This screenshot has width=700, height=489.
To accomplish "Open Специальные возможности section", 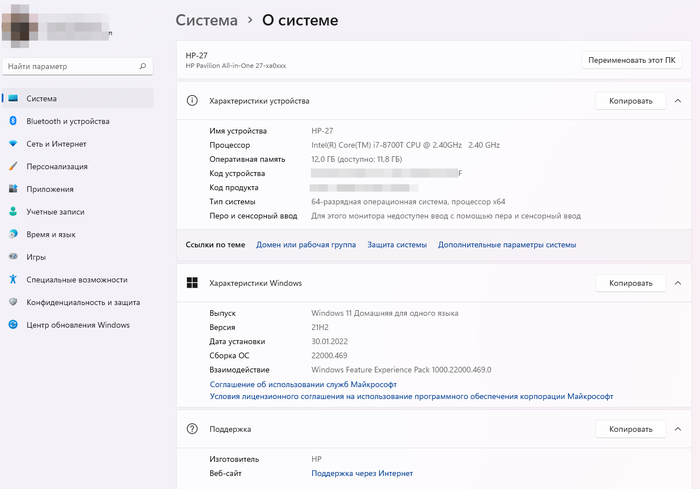I will pos(77,280).
